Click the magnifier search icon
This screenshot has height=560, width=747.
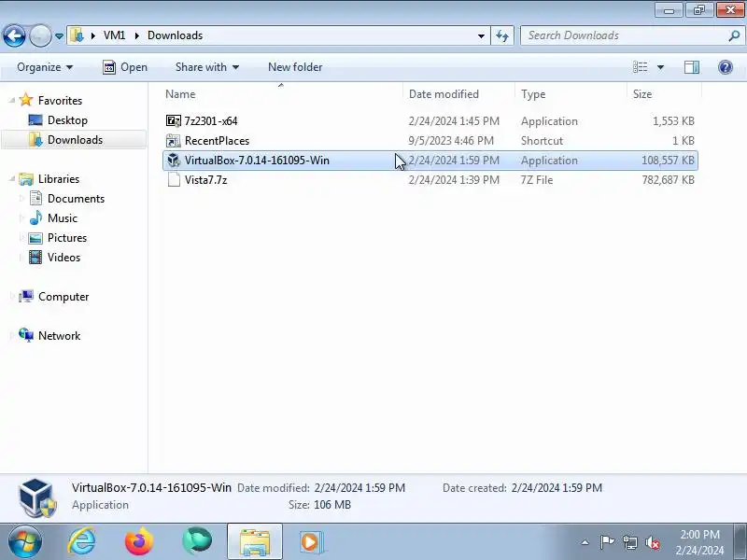(x=734, y=35)
